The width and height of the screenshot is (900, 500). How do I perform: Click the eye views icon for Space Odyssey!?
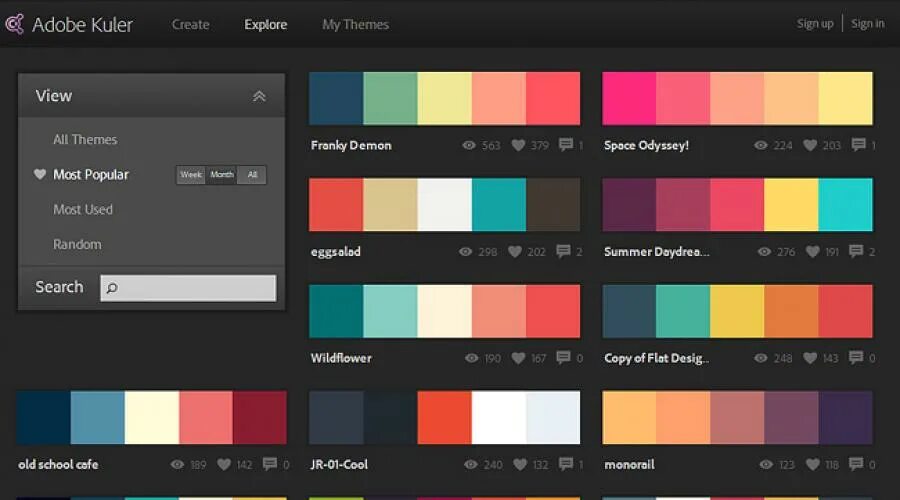[761, 145]
